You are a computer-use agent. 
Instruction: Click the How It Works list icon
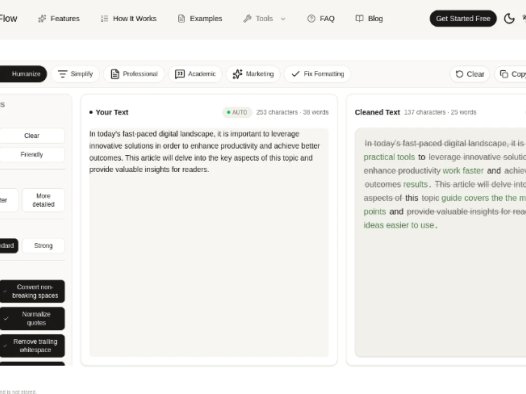pyautogui.click(x=104, y=18)
